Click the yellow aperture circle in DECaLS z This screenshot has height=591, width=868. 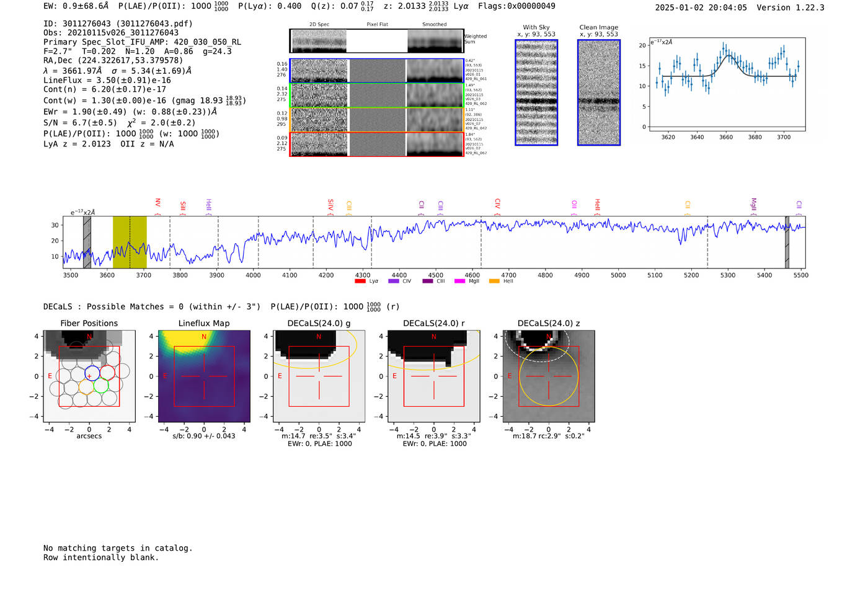click(549, 376)
